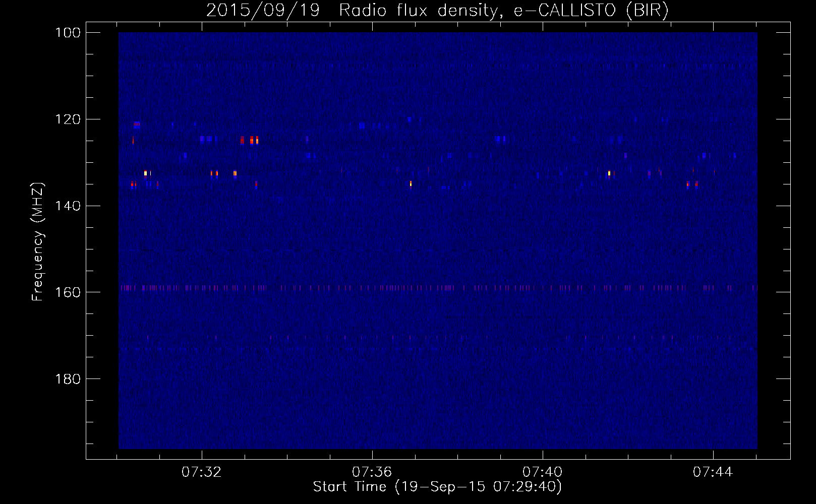Image resolution: width=816 pixels, height=504 pixels.
Task: Click the plot title "Radio flux density, e-CALLISTO (BIR)"
Action: pos(504,11)
